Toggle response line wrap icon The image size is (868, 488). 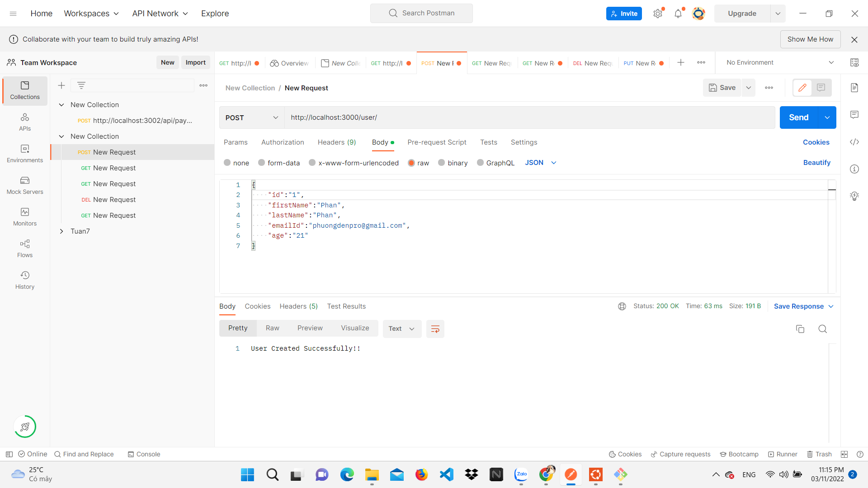[x=435, y=329]
